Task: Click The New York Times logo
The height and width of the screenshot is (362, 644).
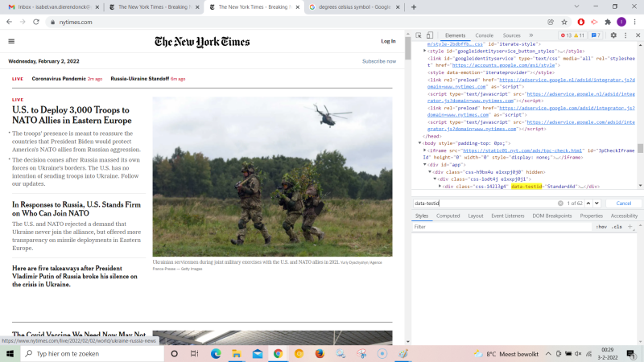Action: pyautogui.click(x=202, y=42)
